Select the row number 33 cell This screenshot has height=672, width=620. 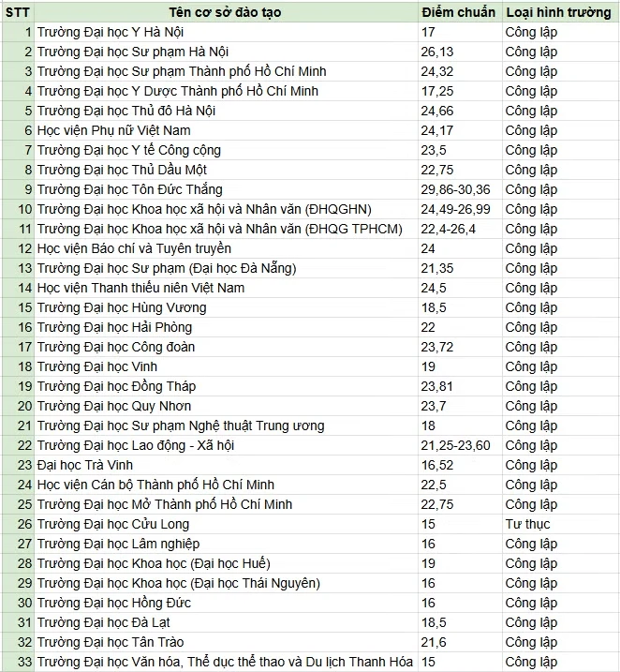click(17, 662)
